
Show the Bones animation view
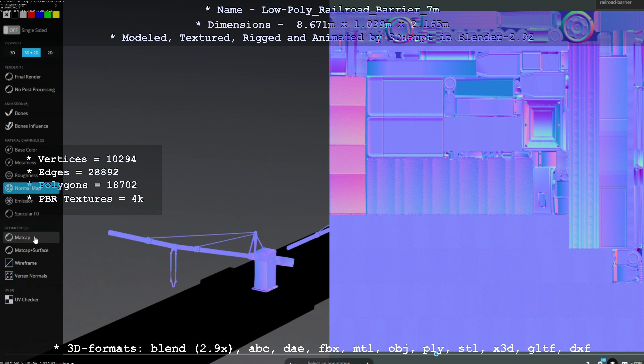coord(21,113)
